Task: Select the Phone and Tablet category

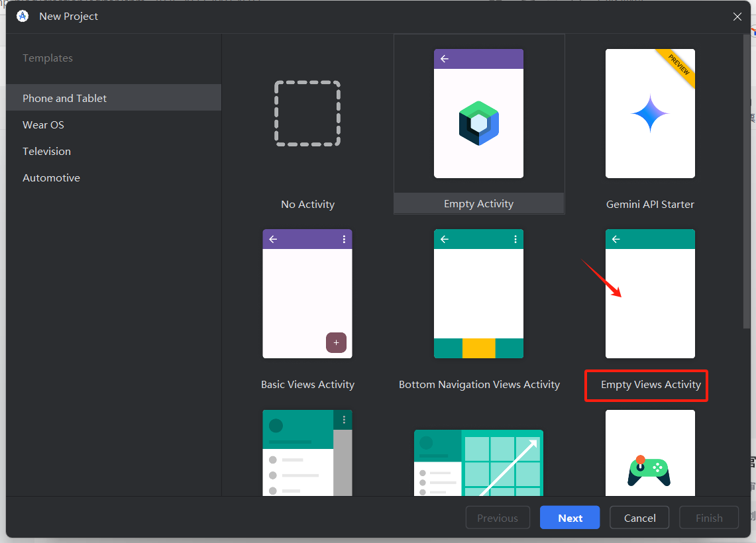Action: pyautogui.click(x=64, y=97)
